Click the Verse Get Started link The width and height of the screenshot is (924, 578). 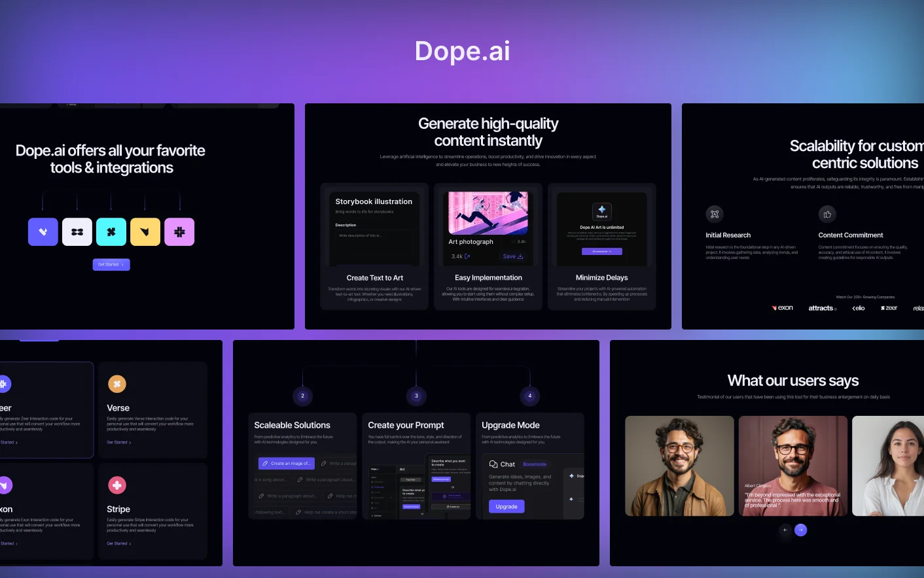pos(119,443)
